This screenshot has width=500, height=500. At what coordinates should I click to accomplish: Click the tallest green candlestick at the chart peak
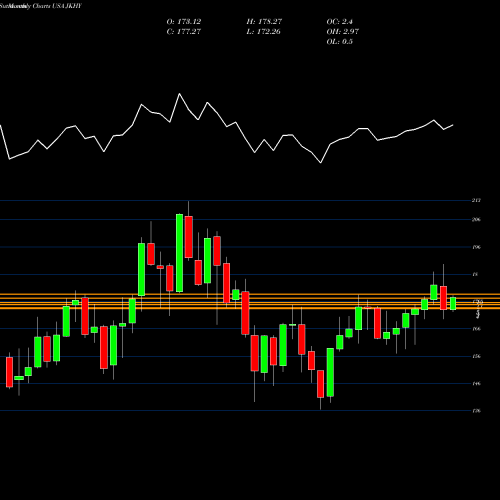pyautogui.click(x=179, y=253)
